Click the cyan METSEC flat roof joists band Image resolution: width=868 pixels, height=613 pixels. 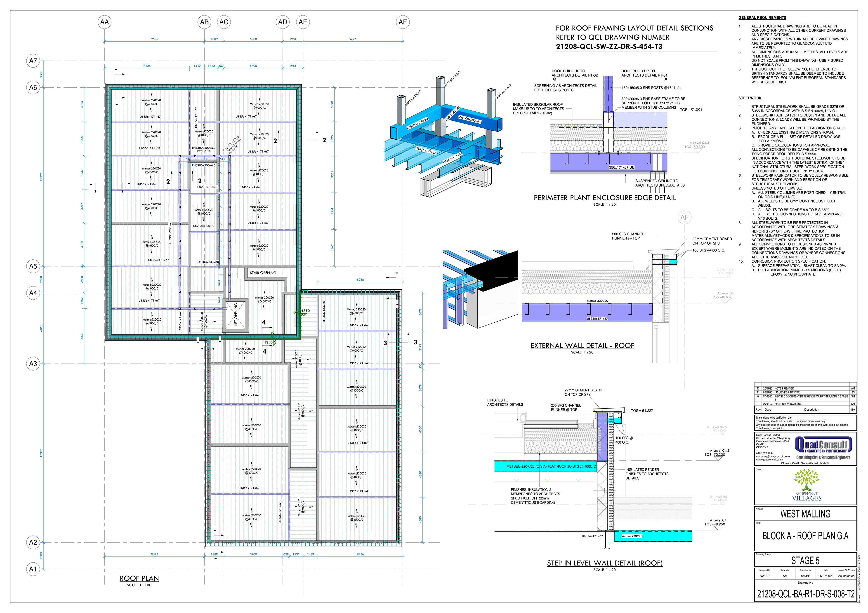[x=546, y=466]
